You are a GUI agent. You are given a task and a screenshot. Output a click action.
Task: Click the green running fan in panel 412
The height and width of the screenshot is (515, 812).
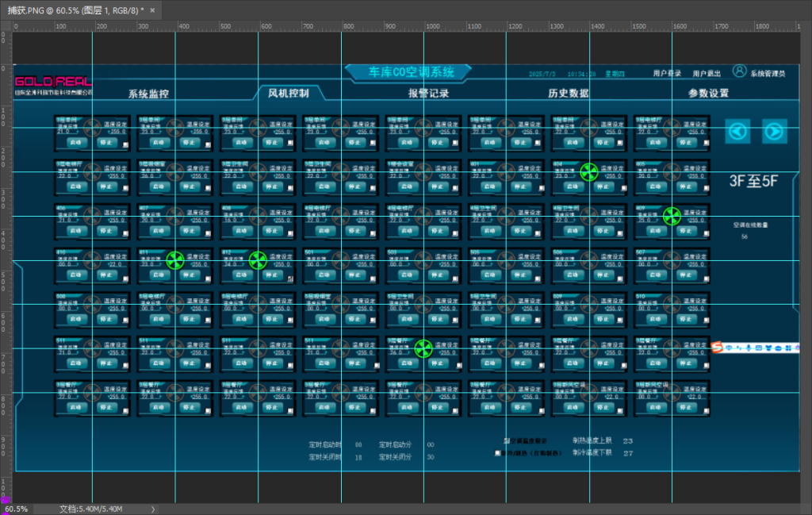pos(258,260)
